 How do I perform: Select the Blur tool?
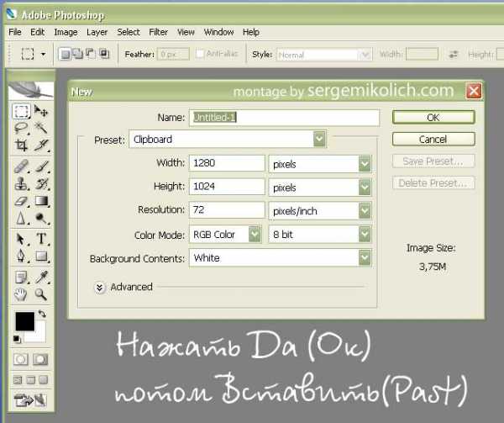[21, 218]
